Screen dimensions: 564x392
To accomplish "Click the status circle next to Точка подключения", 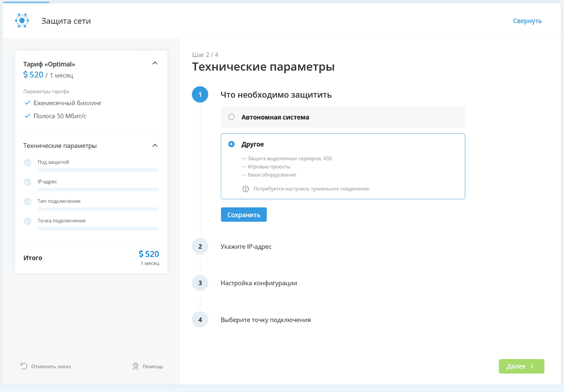I will click(27, 221).
